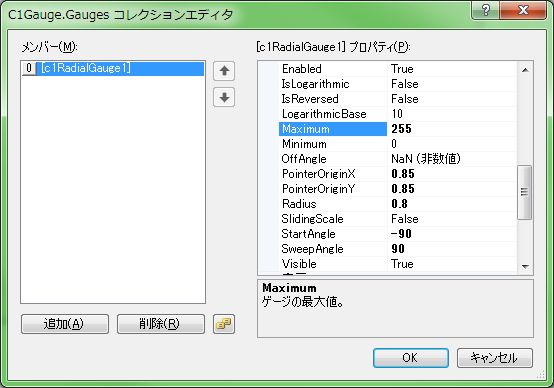
Task: Click the ゲージの最大値。 description text
Action: pyautogui.click(x=303, y=302)
